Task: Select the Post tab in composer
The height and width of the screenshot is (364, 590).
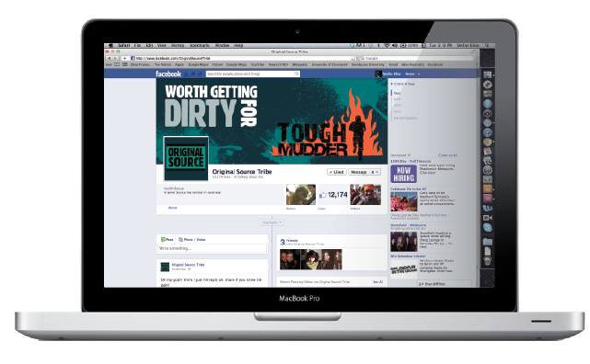Action: tap(168, 239)
